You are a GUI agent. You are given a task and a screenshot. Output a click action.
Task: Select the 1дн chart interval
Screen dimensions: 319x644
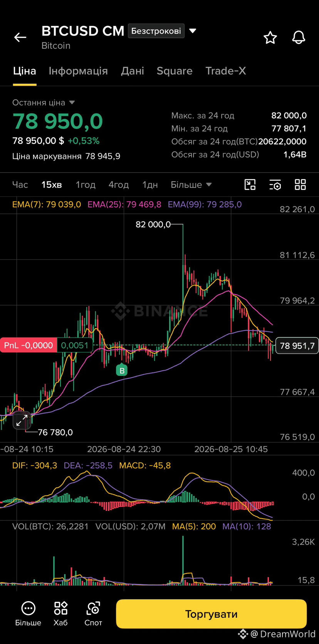(150, 185)
